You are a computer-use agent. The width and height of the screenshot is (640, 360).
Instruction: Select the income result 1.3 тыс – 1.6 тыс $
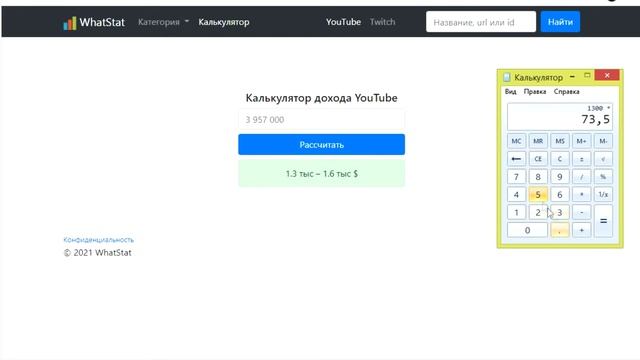pos(322,173)
